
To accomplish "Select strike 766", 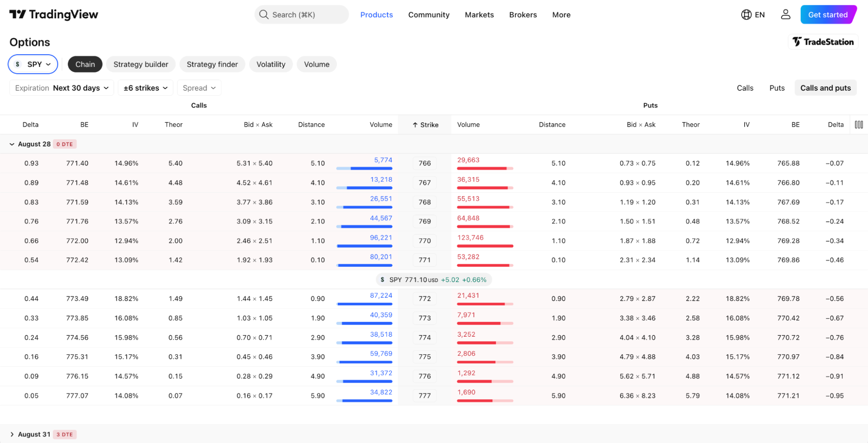I will click(x=425, y=163).
